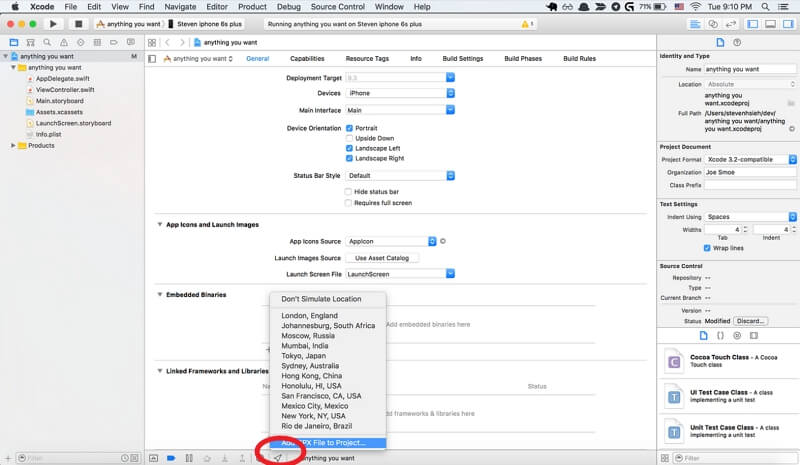Click the Discard button
Screen dimensions: 800x465
point(751,321)
